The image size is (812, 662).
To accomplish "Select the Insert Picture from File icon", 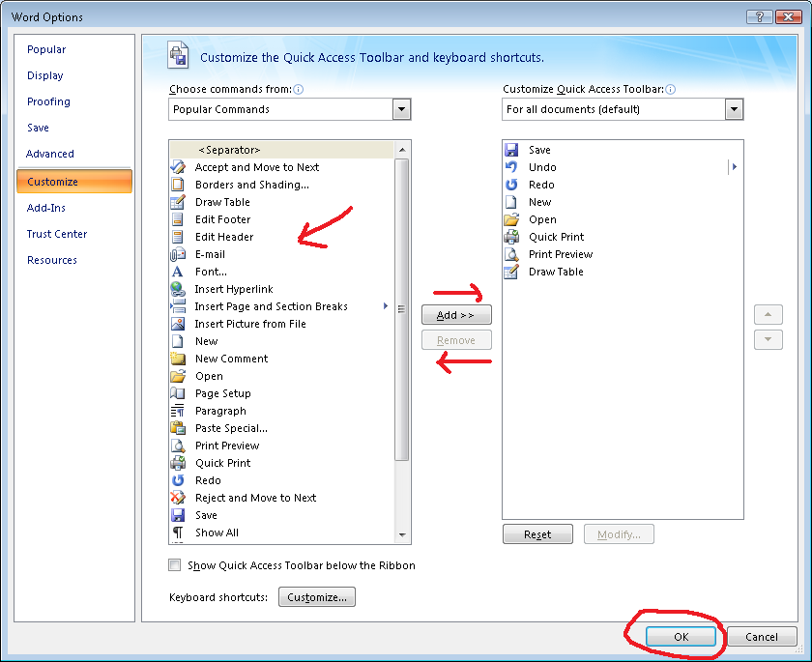I will tap(178, 324).
